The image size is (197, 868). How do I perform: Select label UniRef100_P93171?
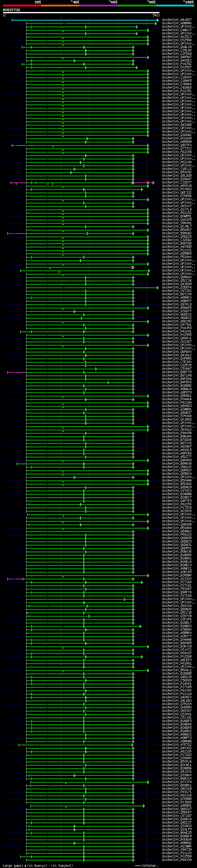[177, 792]
